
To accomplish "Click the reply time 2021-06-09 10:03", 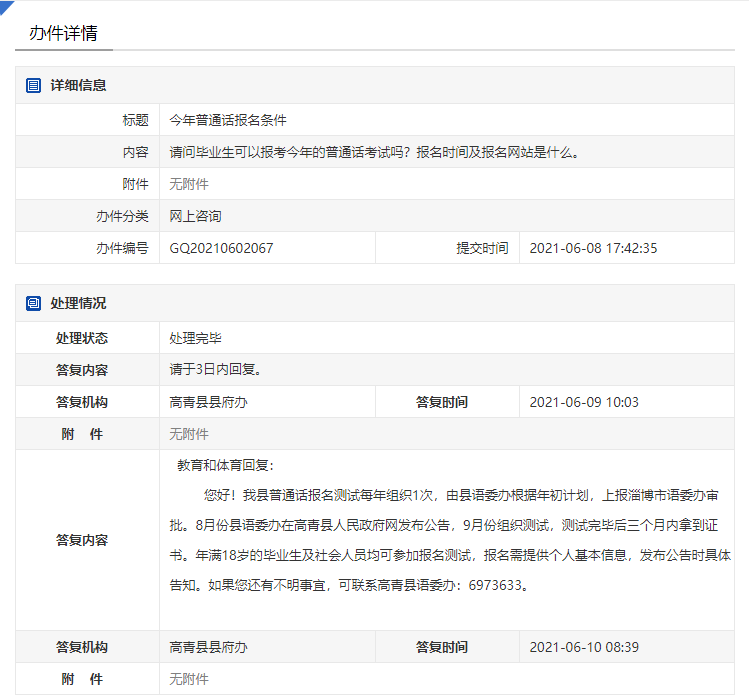I will click(x=583, y=402).
